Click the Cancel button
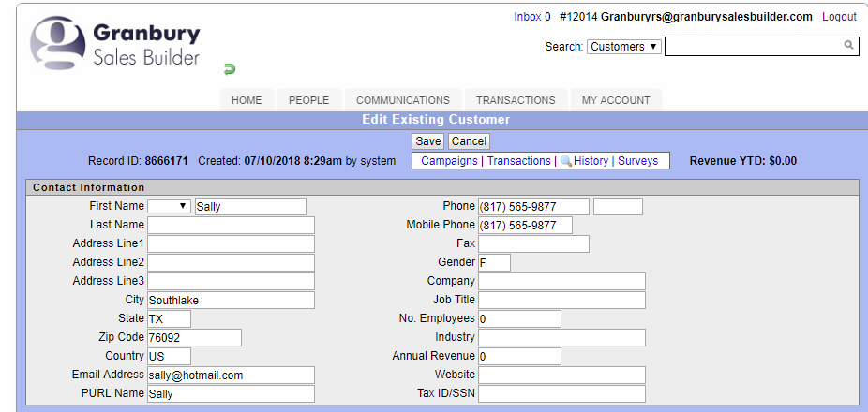The width and height of the screenshot is (868, 412). (x=469, y=141)
